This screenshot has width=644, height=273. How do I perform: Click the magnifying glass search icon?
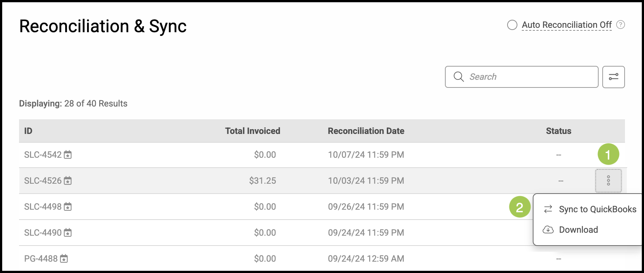[x=458, y=77]
